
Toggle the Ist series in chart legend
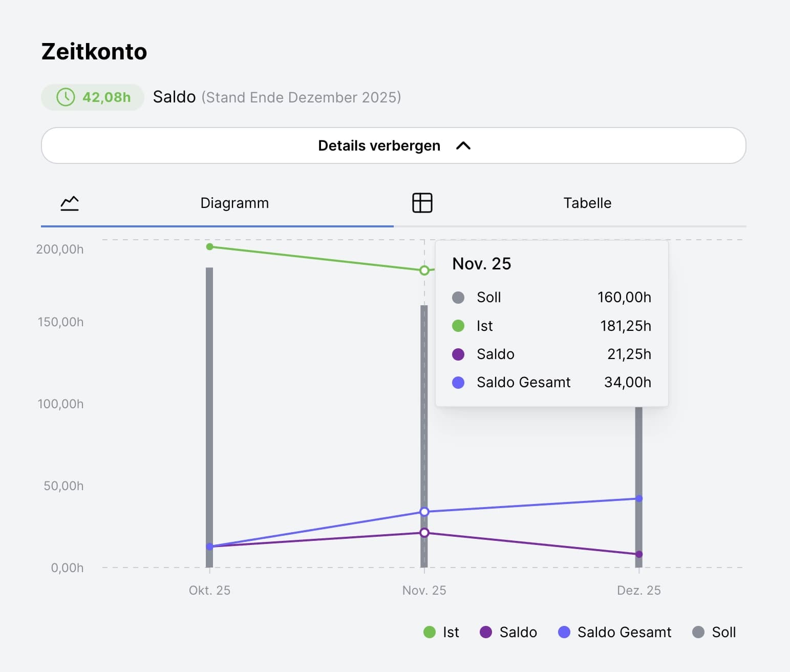tap(441, 633)
